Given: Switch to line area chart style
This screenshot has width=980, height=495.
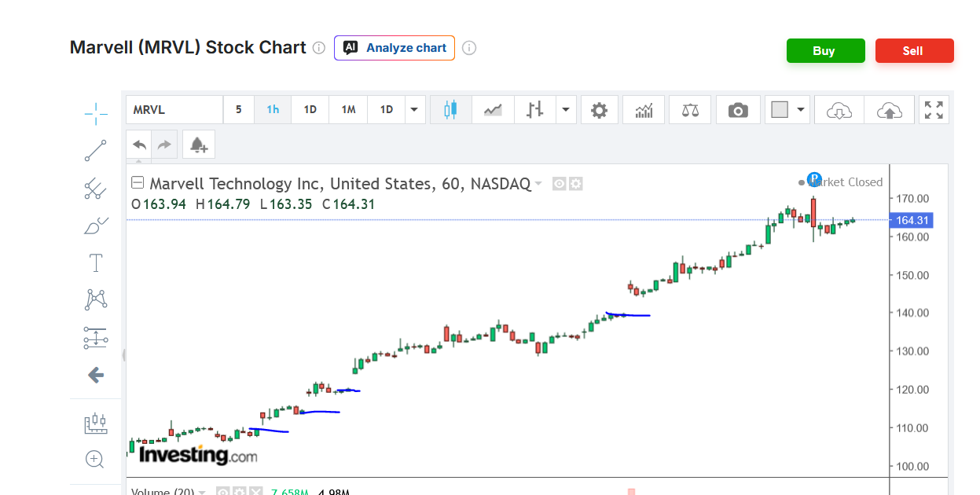Looking at the screenshot, I should 493,110.
